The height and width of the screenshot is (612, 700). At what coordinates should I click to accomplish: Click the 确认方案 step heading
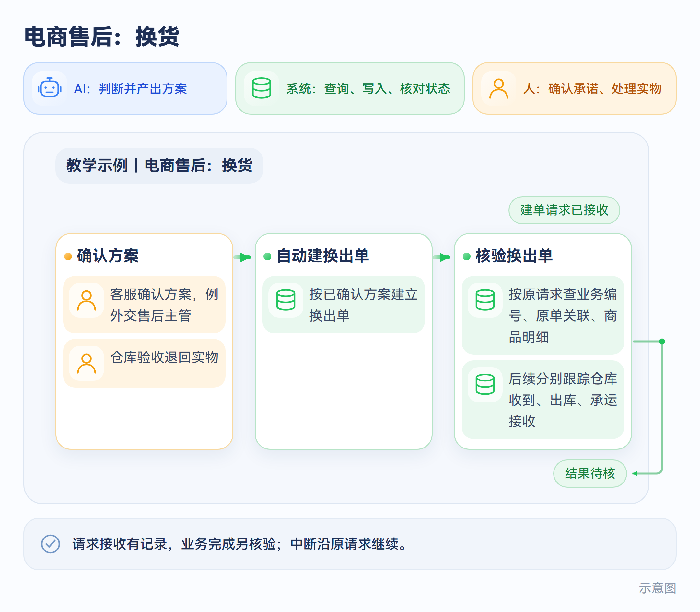click(108, 256)
